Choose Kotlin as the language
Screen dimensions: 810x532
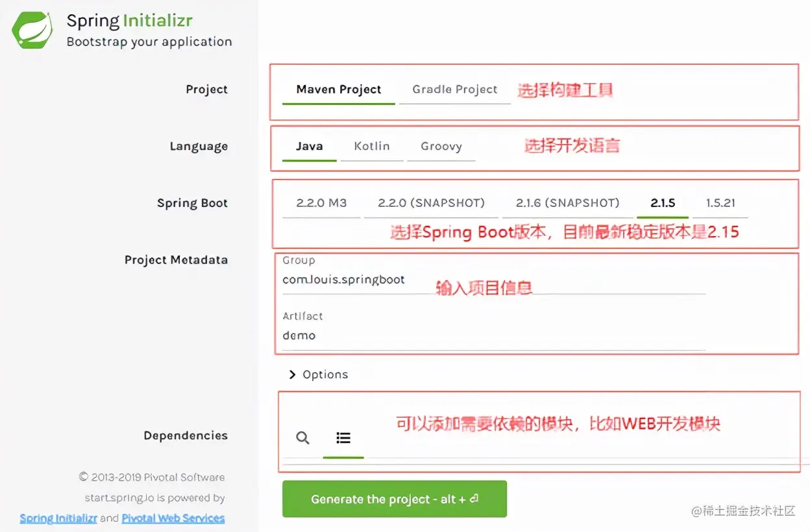(371, 146)
